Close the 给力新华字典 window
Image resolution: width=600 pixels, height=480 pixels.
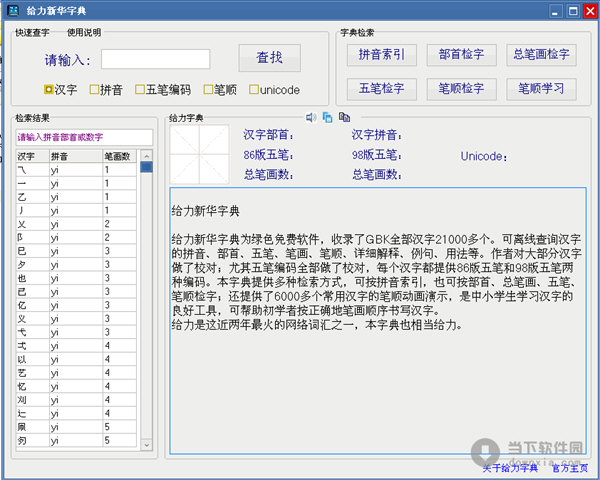(x=590, y=11)
